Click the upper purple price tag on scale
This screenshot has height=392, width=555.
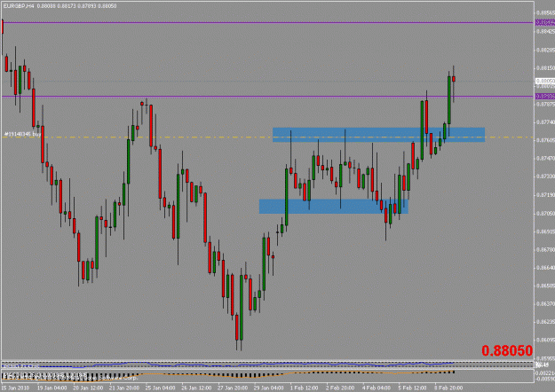(x=545, y=23)
